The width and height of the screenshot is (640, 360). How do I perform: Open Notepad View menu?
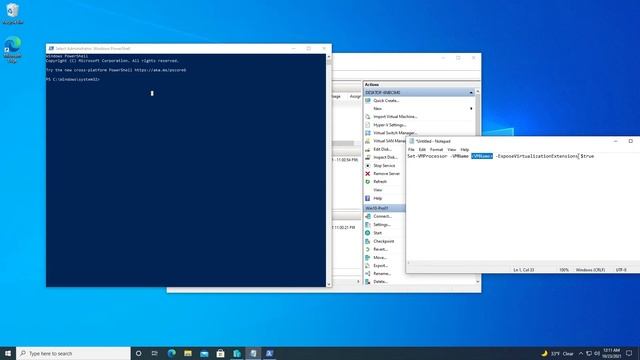point(451,150)
